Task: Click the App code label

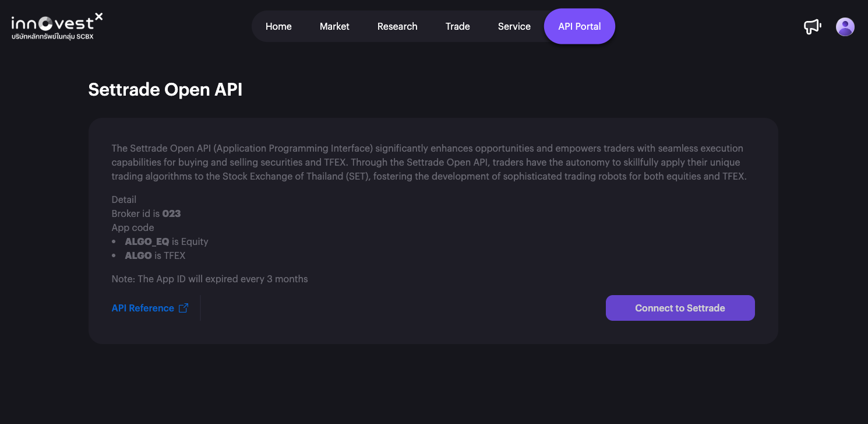Action: point(133,227)
